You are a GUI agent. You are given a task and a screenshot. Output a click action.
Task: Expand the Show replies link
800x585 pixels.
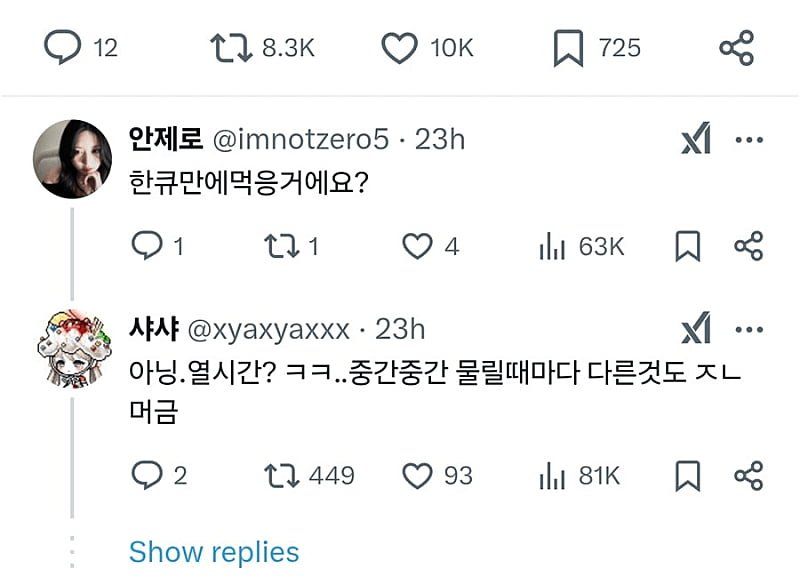click(214, 551)
